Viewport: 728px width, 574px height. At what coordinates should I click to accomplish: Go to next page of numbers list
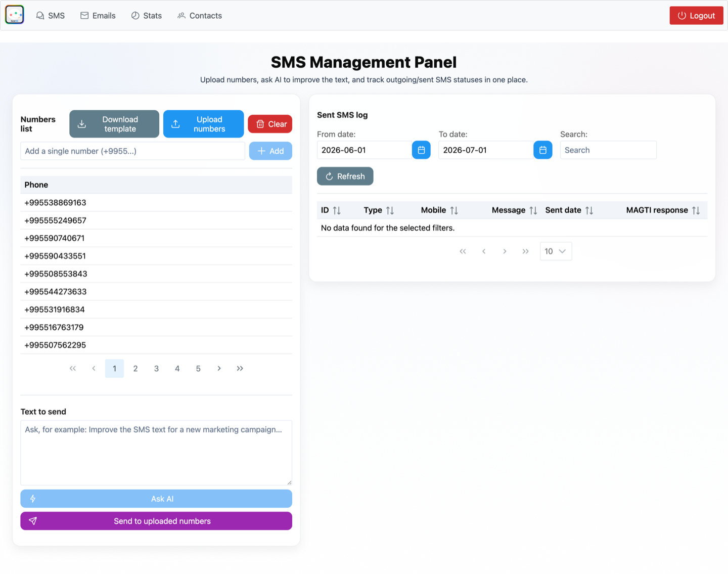click(x=219, y=369)
